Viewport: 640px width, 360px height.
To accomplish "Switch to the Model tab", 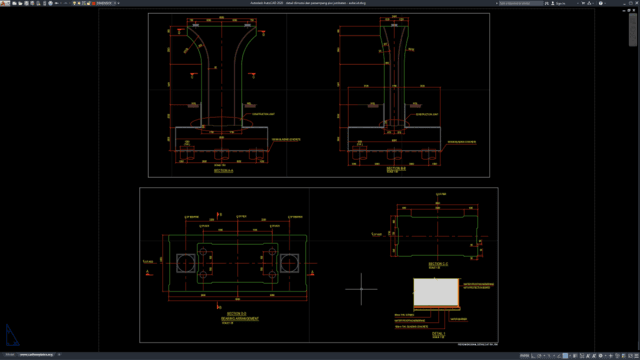I will pyautogui.click(x=9, y=355).
